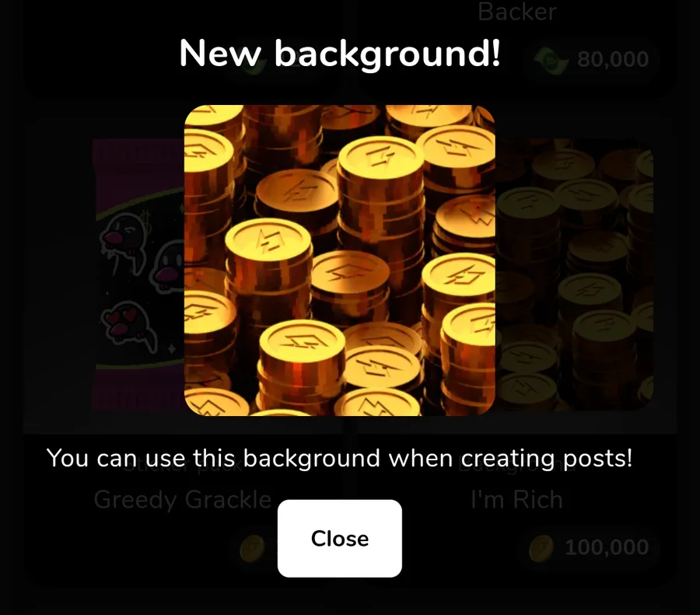
Task: Click the gold coins background preview image
Action: click(339, 260)
